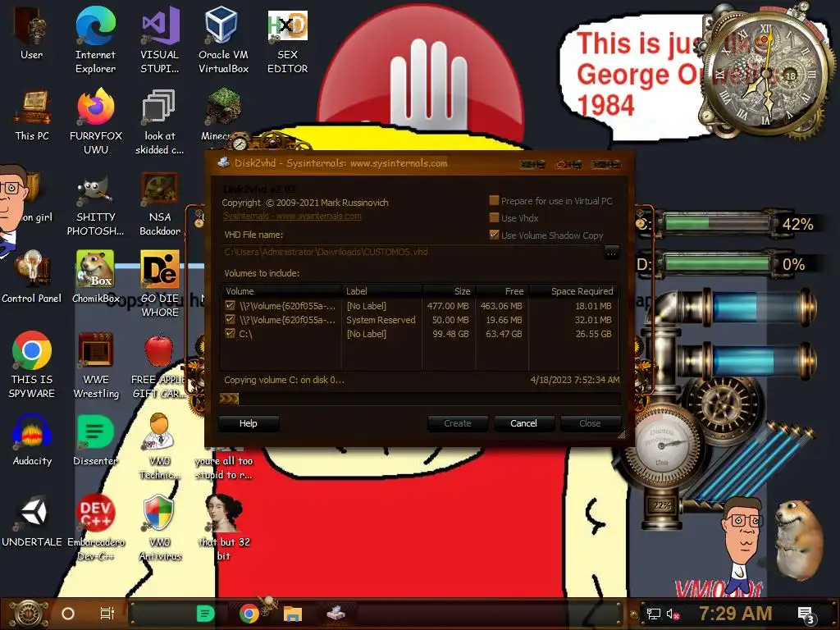
Task: Open the ChomikBox desktop shortcut
Action: [95, 277]
